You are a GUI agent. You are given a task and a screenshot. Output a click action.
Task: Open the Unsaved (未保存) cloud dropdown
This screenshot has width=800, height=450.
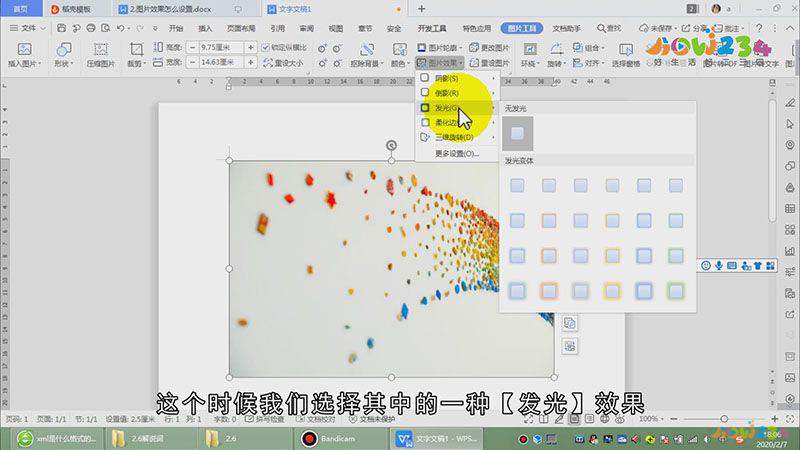tap(658, 28)
